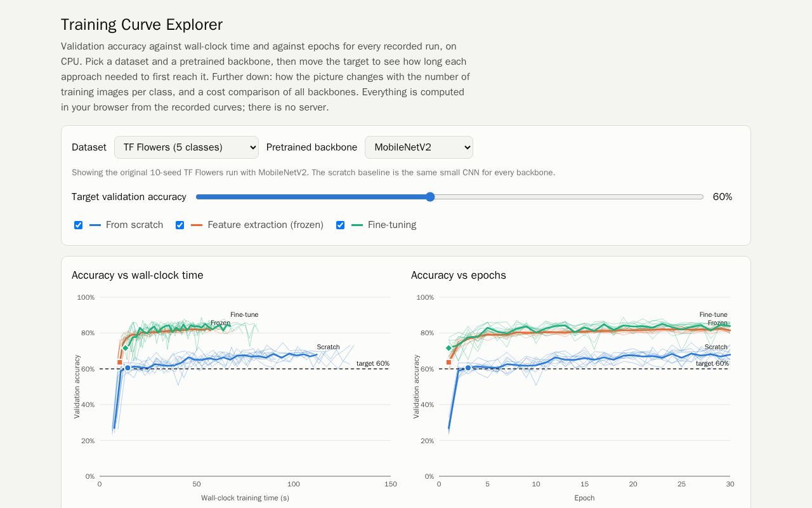Click the 100% tick on epochs chart

pyautogui.click(x=425, y=297)
